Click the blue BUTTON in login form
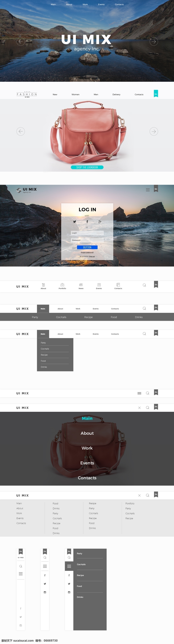 pos(87,247)
